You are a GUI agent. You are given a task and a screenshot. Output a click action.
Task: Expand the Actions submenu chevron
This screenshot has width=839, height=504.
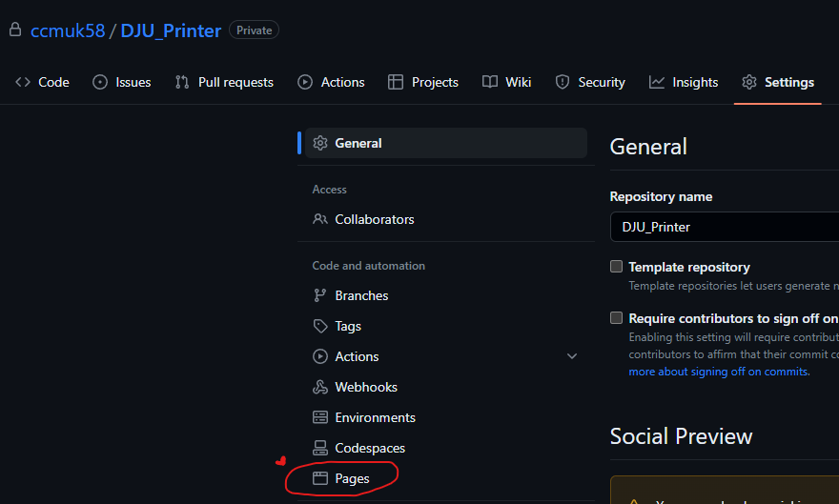[x=572, y=356]
